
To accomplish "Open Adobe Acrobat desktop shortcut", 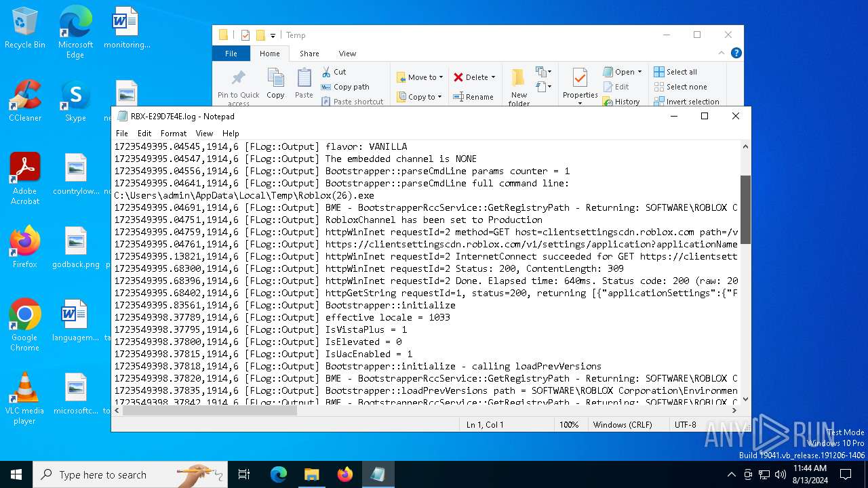I will coord(25,179).
